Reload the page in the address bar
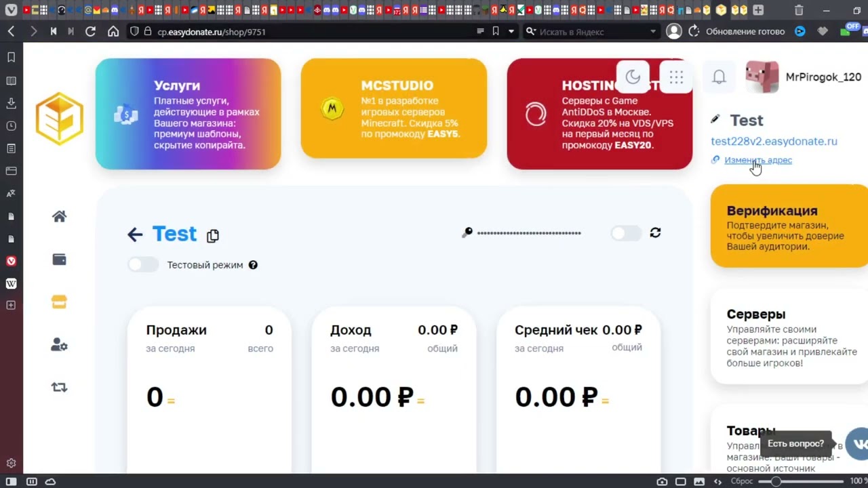Viewport: 868px width, 488px height. click(x=90, y=31)
